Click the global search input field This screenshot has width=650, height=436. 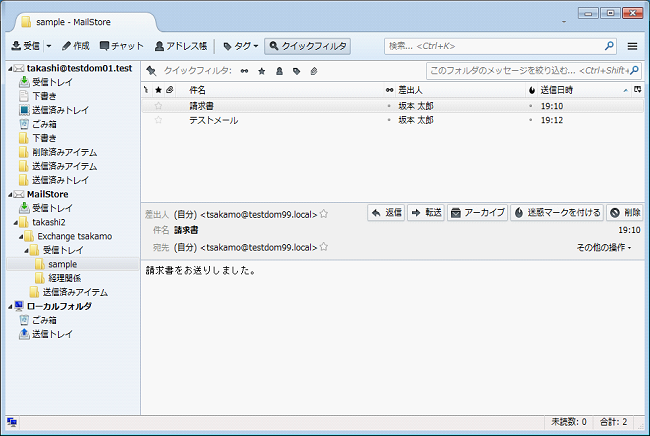coord(494,46)
